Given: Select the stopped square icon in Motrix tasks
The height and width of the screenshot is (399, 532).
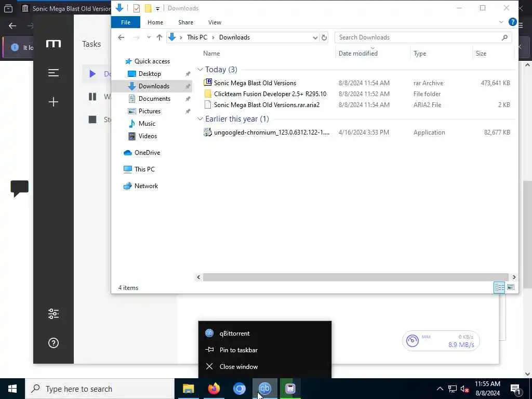Looking at the screenshot, I should [x=92, y=119].
